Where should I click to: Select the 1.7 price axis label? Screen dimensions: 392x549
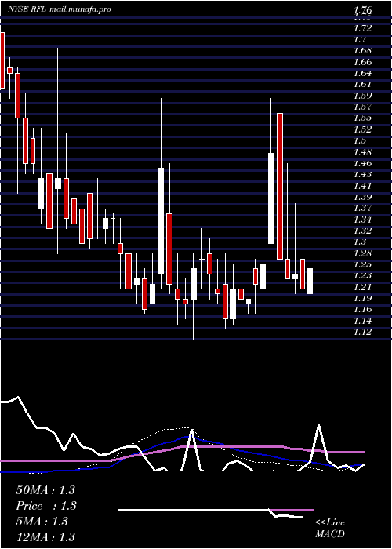pyautogui.click(x=360, y=39)
